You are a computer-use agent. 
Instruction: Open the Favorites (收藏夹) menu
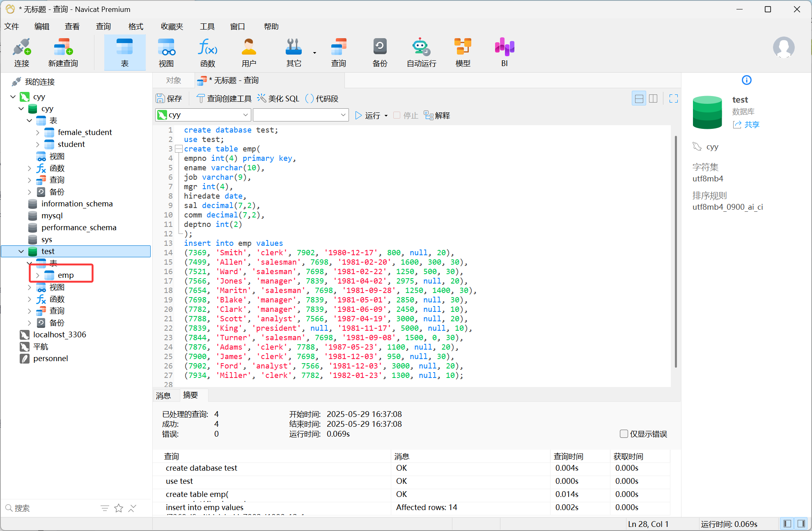point(172,27)
